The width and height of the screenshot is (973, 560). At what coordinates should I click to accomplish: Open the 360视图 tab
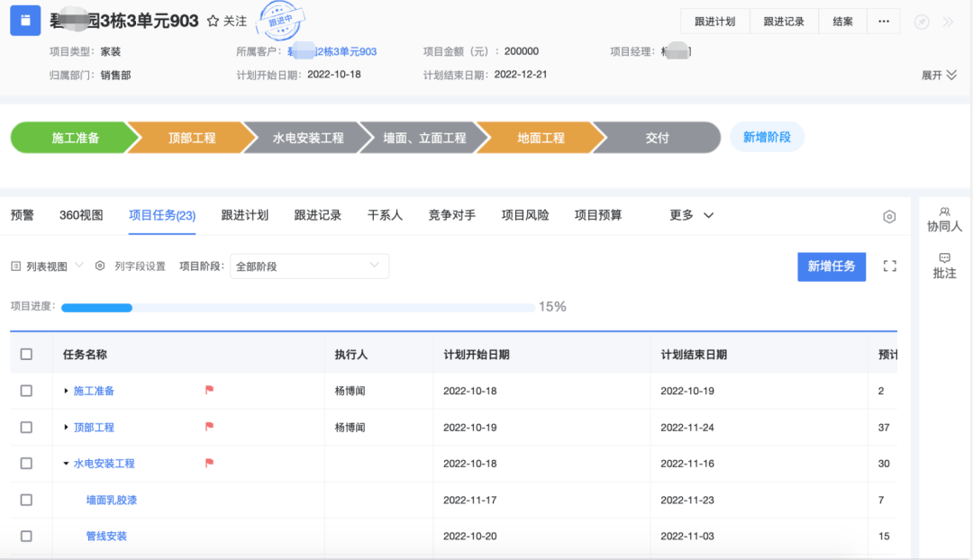coord(81,215)
